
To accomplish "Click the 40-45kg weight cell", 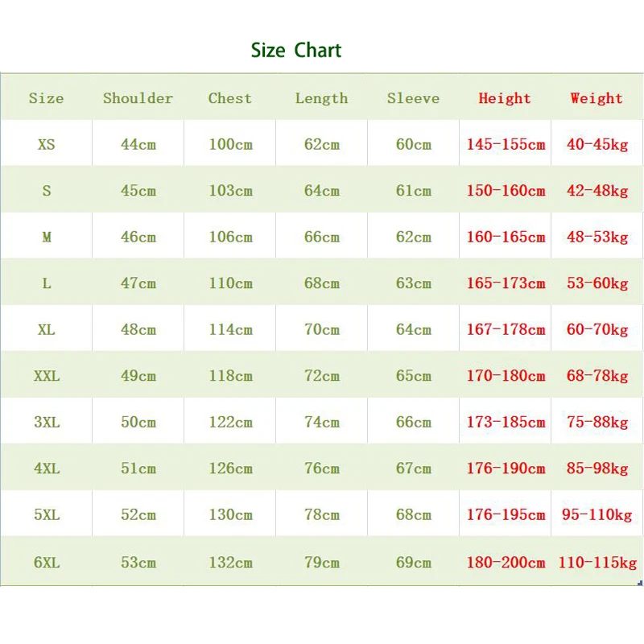I will pos(597,145).
